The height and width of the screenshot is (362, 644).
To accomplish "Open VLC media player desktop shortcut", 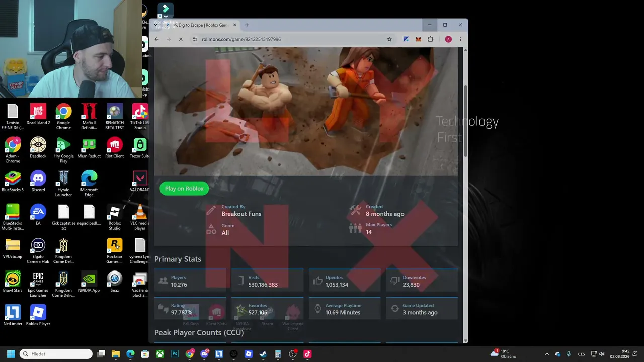I will coord(140,217).
